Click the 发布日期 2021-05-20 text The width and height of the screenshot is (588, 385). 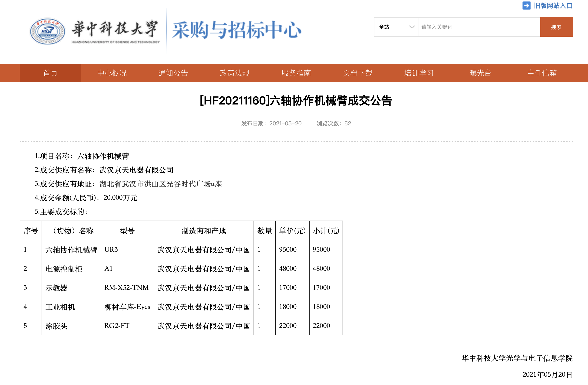(271, 123)
